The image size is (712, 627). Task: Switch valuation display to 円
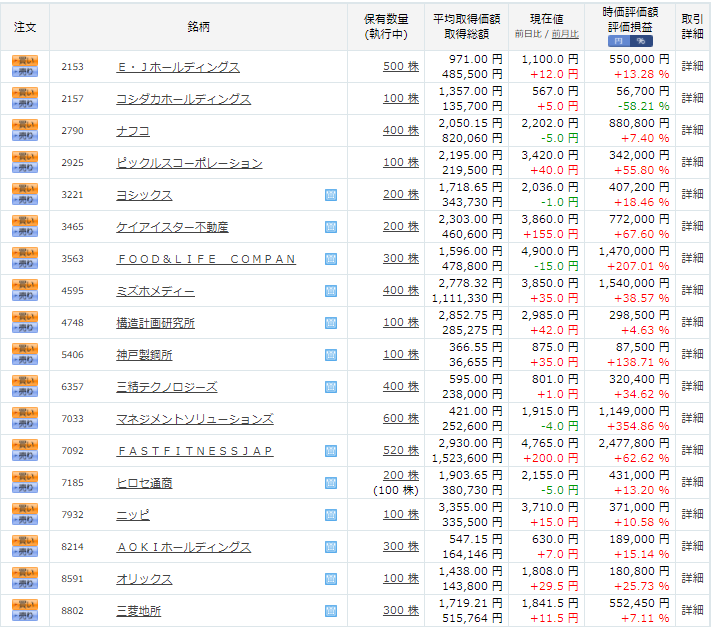[619, 41]
